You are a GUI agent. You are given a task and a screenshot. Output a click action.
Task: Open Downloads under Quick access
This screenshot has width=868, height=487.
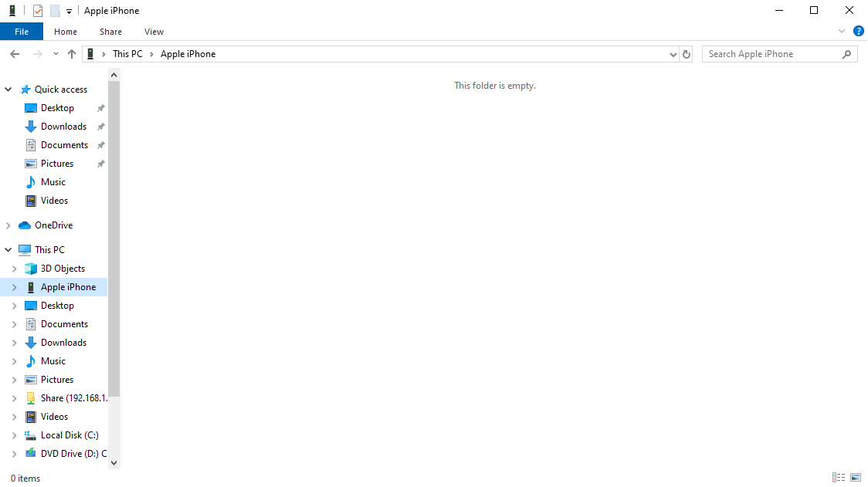coord(63,126)
